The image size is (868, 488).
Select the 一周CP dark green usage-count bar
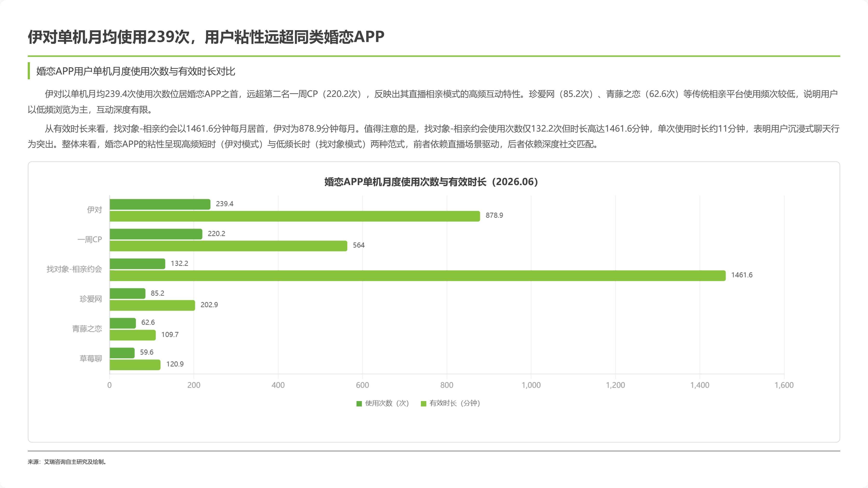[x=156, y=234]
